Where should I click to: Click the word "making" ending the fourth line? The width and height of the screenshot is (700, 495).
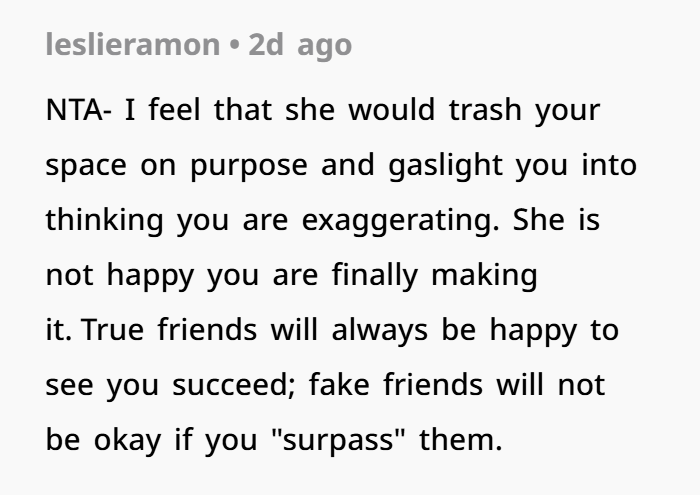[484, 275]
